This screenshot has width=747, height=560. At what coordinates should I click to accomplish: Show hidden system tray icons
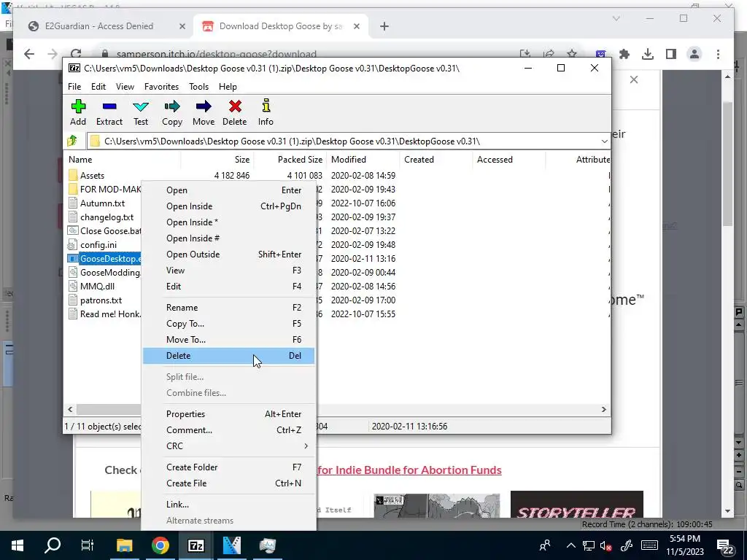570,545
